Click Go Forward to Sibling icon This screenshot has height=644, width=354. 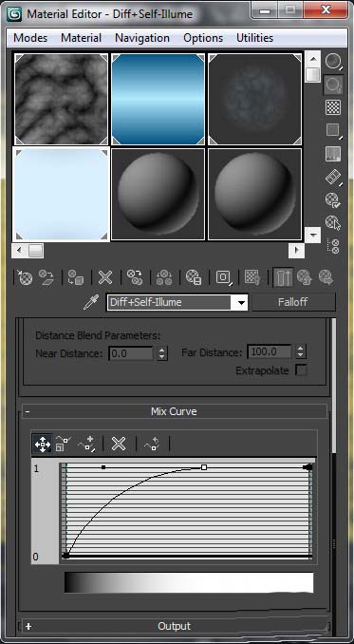326,278
